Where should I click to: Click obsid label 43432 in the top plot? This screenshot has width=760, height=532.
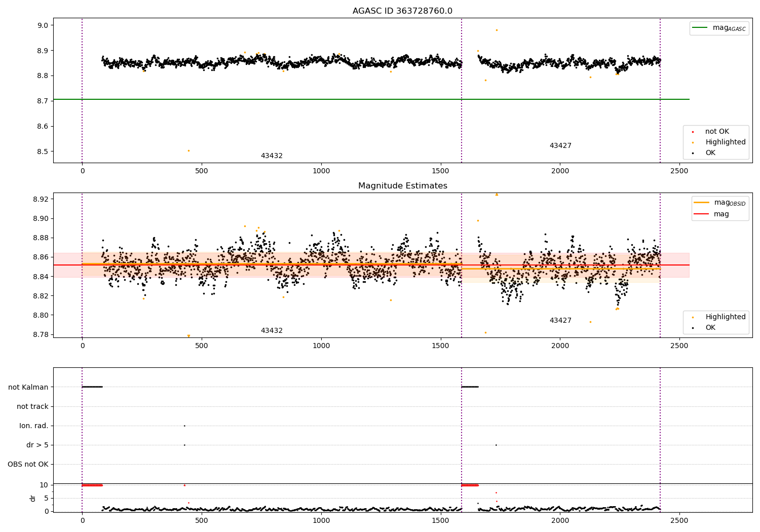pos(272,156)
